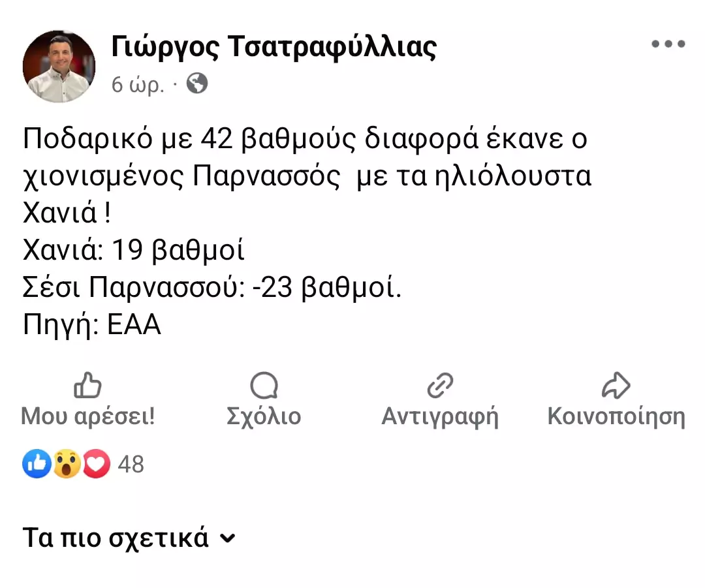Open the 48 reactions count
The width and height of the screenshot is (705, 588).
pyautogui.click(x=131, y=464)
